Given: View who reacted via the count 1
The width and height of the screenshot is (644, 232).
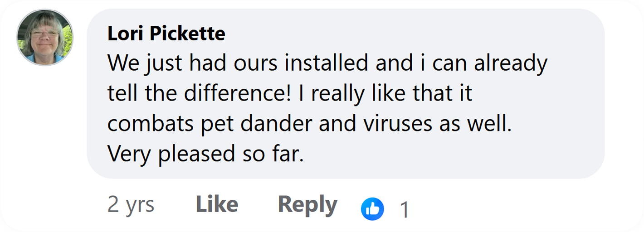Looking at the screenshot, I should [x=404, y=210].
